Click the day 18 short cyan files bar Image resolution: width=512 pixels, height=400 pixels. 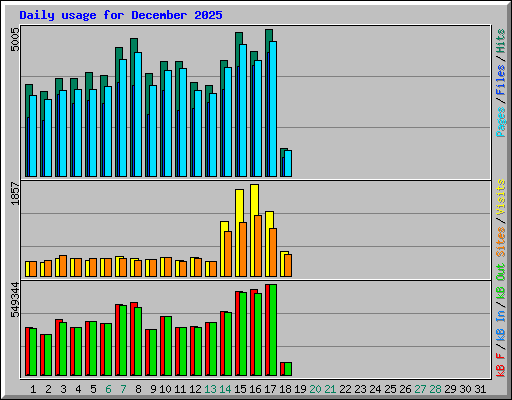(288, 163)
